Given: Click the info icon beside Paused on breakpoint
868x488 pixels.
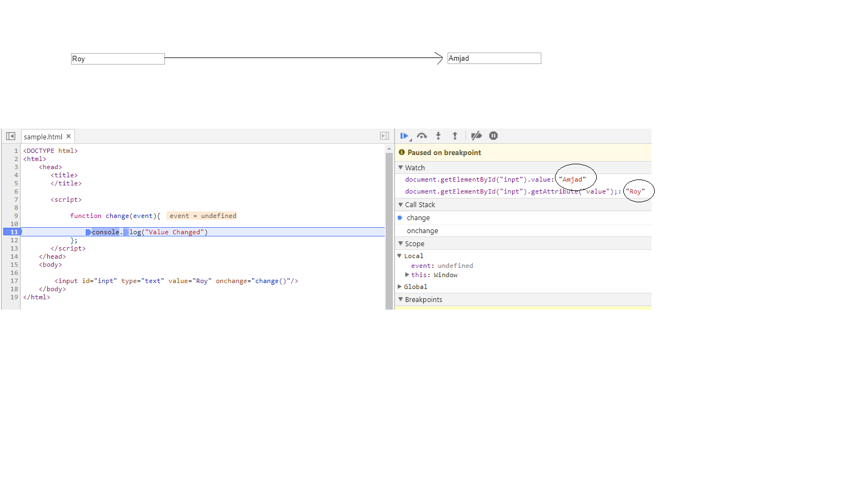Looking at the screenshot, I should (401, 152).
